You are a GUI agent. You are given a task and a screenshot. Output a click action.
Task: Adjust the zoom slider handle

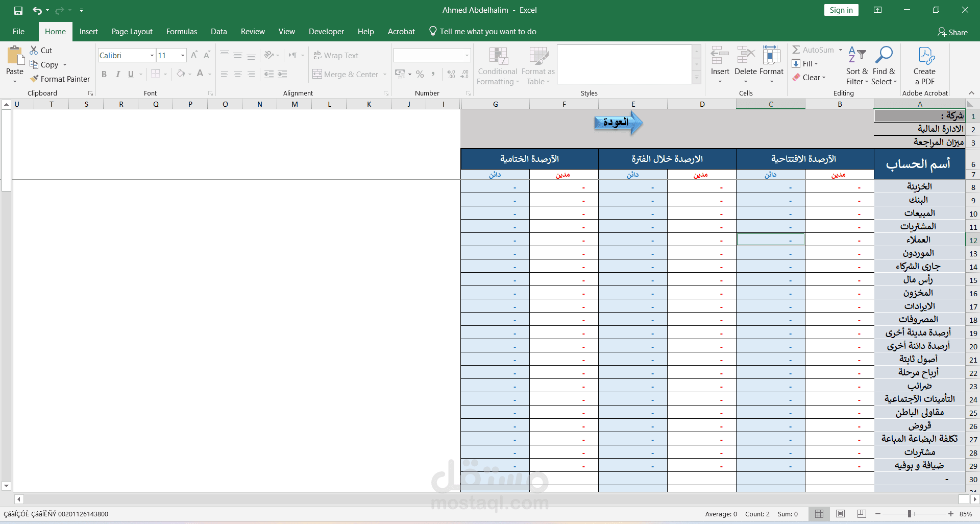pyautogui.click(x=910, y=514)
